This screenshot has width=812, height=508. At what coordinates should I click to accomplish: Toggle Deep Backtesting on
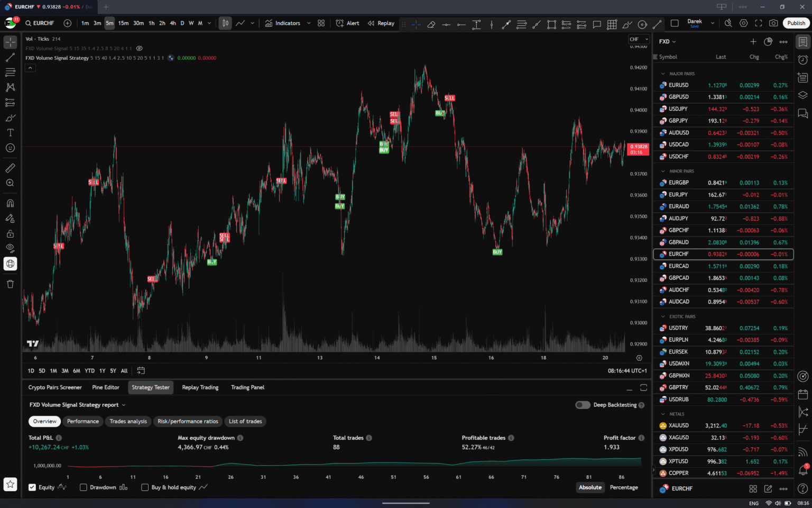coord(583,405)
